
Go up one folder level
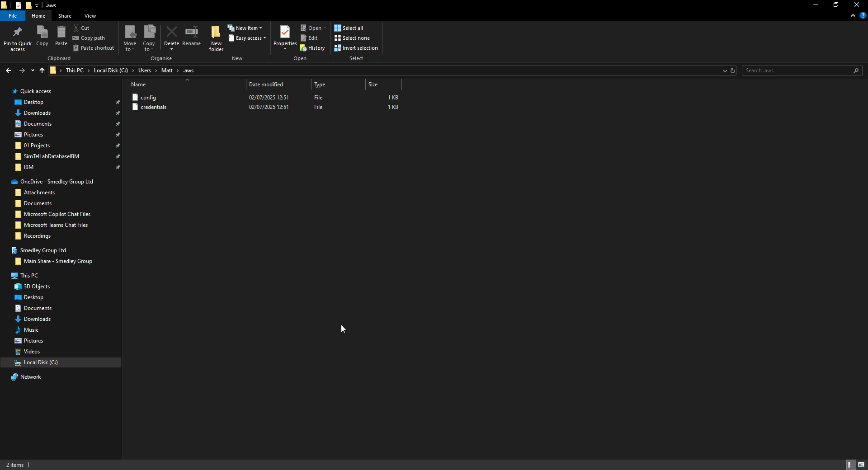pyautogui.click(x=42, y=70)
